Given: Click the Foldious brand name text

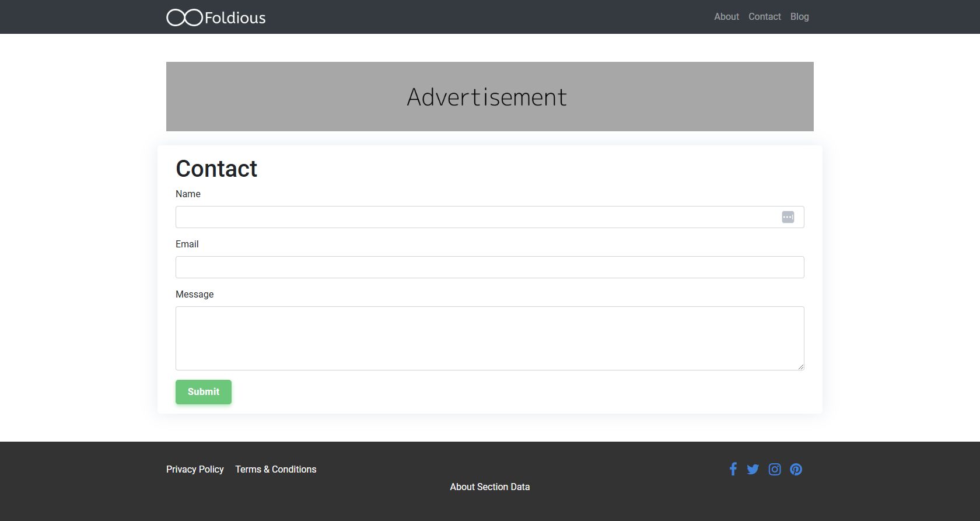Looking at the screenshot, I should [235, 18].
